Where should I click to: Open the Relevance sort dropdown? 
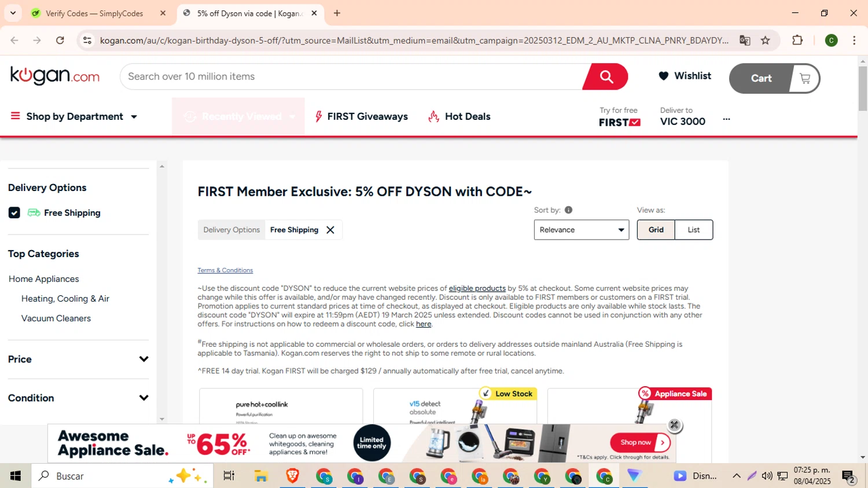click(x=581, y=230)
